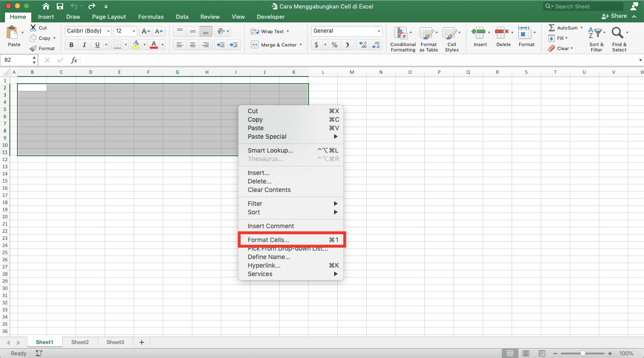Viewport: 644px width, 358px height.
Task: Decrease font size with small A
Action: point(159,31)
